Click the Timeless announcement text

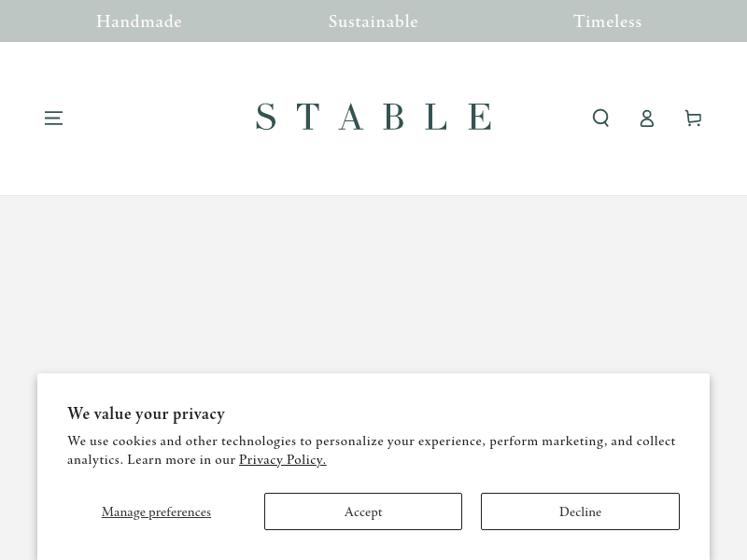(608, 21)
